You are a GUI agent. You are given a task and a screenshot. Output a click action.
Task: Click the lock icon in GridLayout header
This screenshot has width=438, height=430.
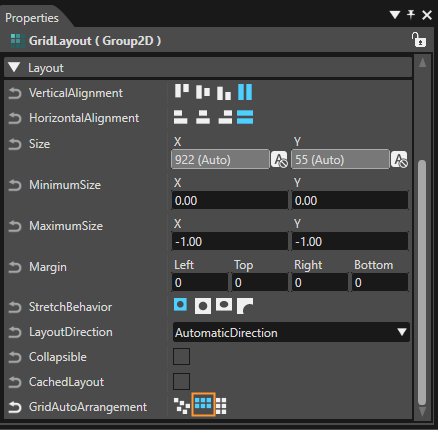coord(418,40)
